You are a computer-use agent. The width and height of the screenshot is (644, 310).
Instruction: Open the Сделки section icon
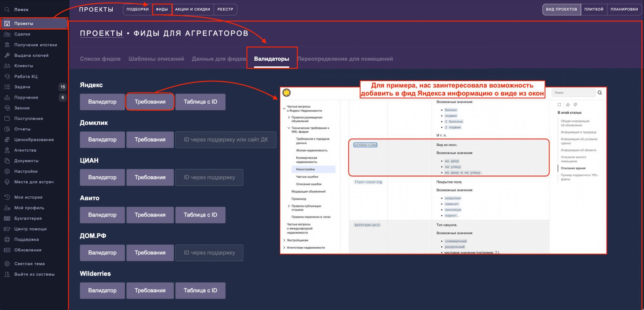7,34
